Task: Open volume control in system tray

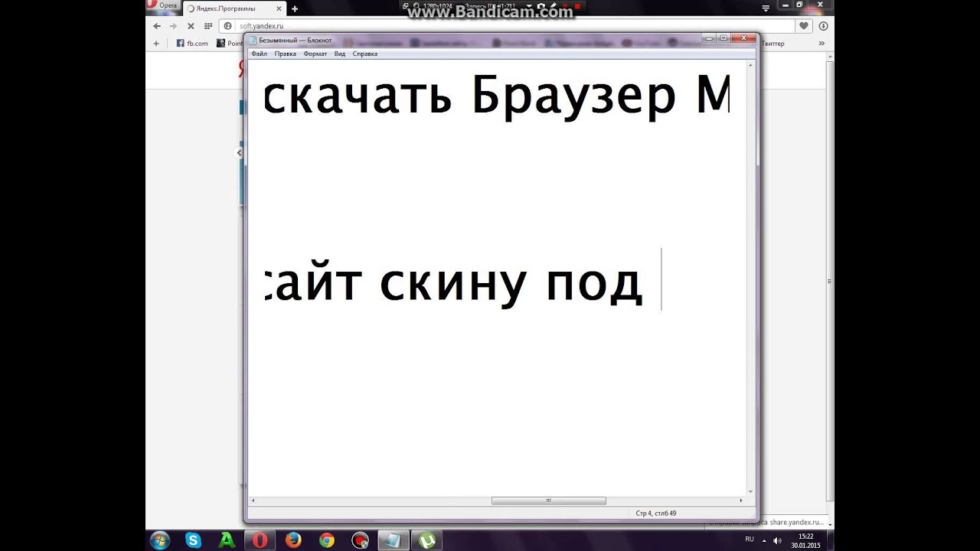Action: coord(778,540)
